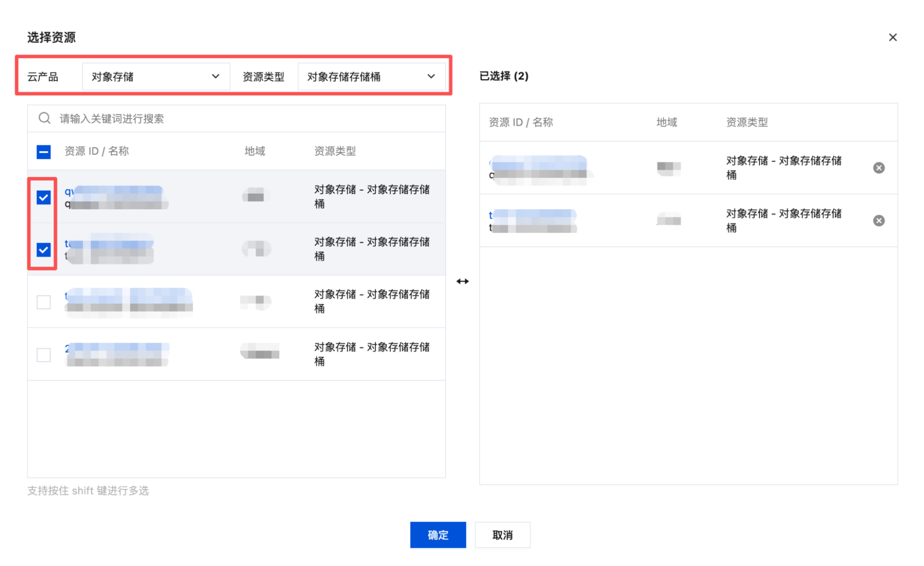Click resource type text in first selected row
924x566 pixels.
(784, 168)
